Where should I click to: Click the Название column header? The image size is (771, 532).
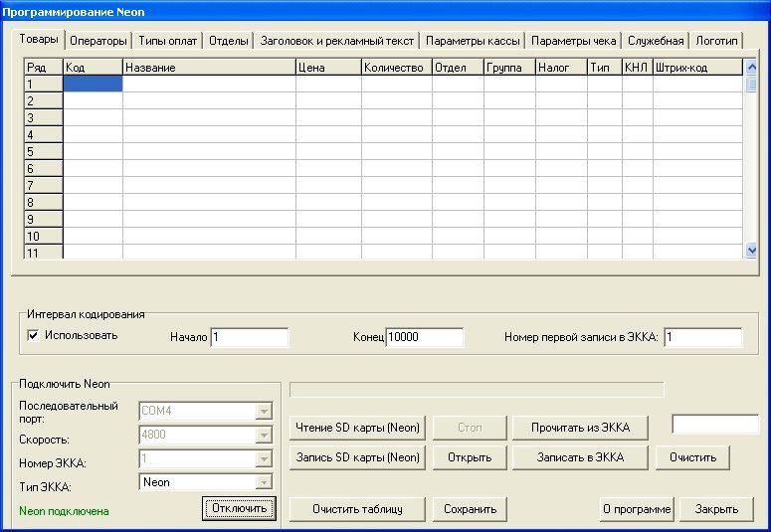[x=209, y=67]
